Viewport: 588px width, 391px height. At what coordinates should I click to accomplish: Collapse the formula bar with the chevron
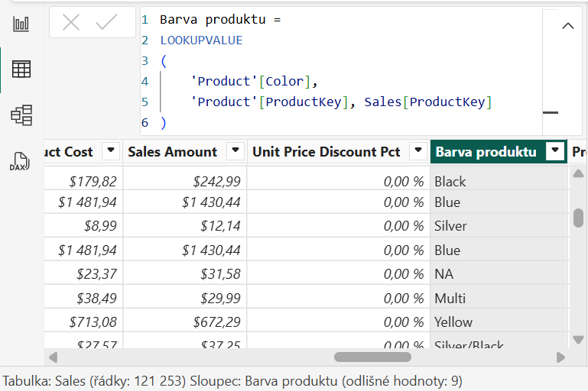coord(568,26)
